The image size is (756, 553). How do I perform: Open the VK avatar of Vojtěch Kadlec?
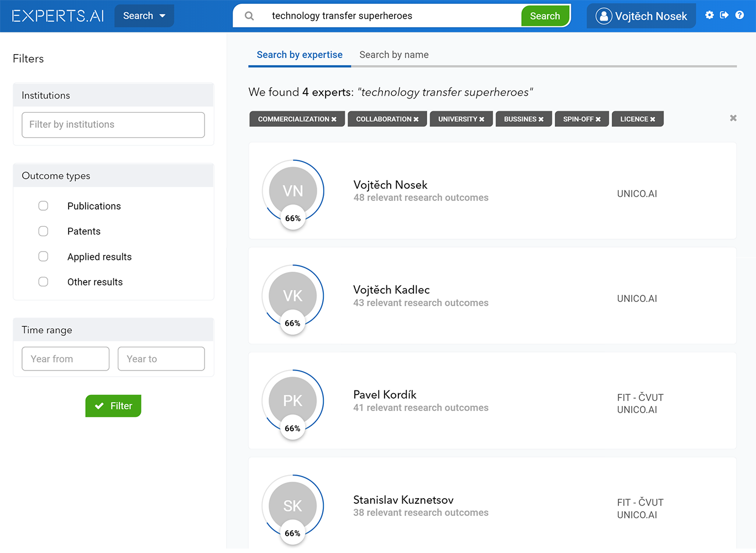pyautogui.click(x=293, y=295)
